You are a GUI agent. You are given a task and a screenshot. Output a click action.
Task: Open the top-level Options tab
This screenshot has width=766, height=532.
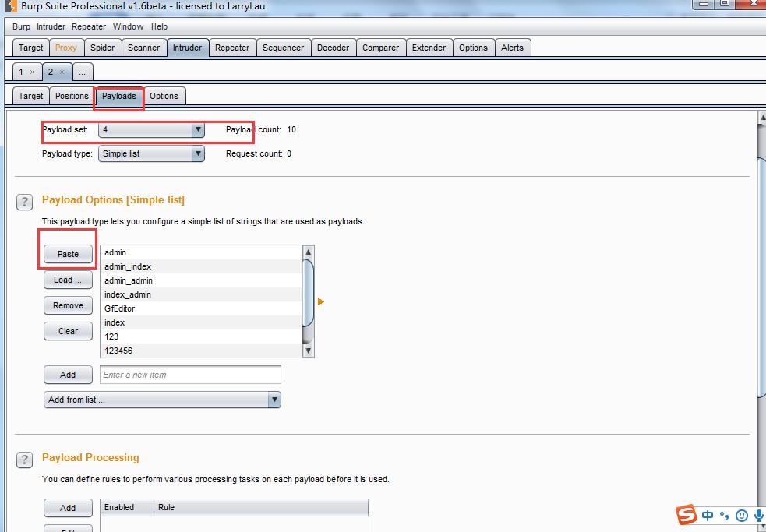tap(473, 48)
